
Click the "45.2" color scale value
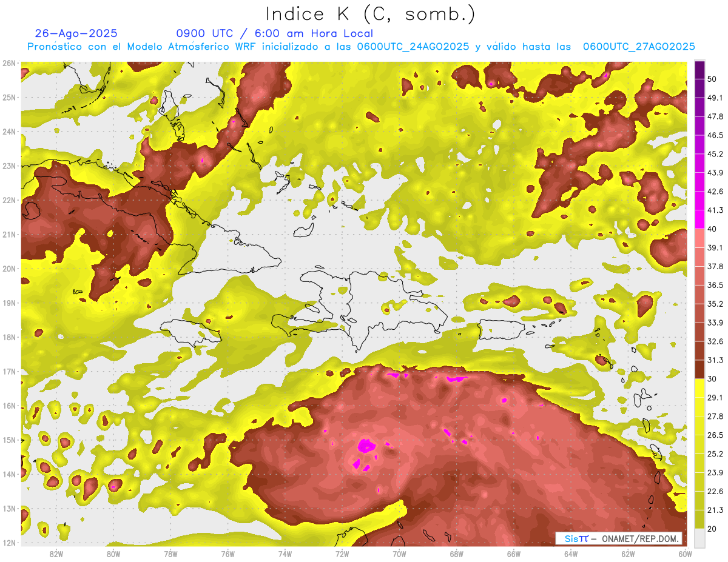click(x=715, y=154)
